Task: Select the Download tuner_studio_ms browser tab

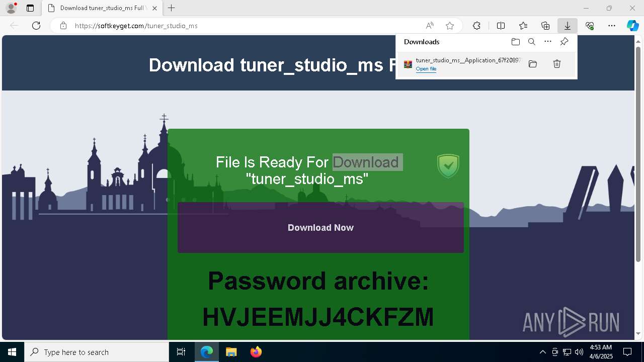Action: (102, 8)
